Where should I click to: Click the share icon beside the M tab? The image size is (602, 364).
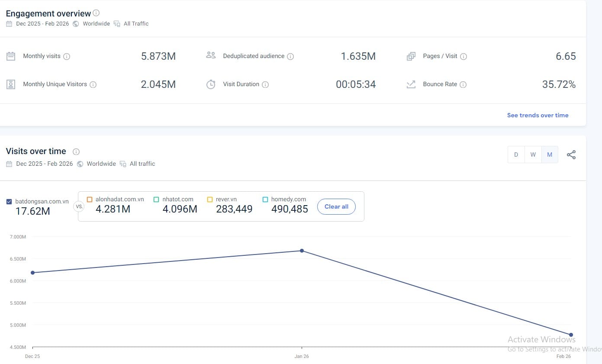(571, 155)
